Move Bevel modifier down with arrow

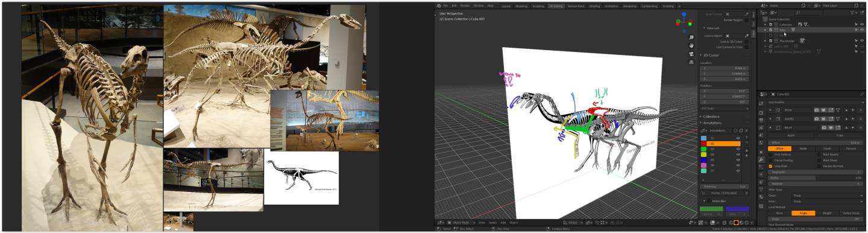(854, 127)
